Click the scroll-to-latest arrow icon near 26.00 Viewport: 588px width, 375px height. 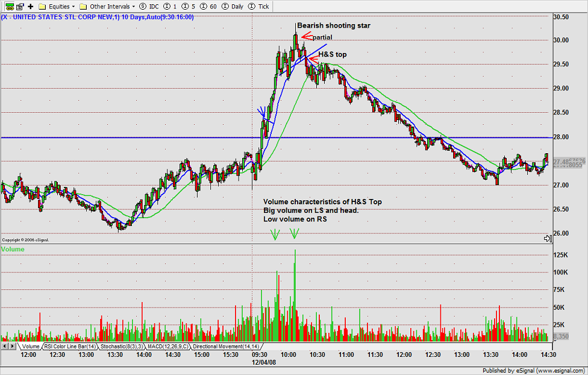pyautogui.click(x=548, y=239)
